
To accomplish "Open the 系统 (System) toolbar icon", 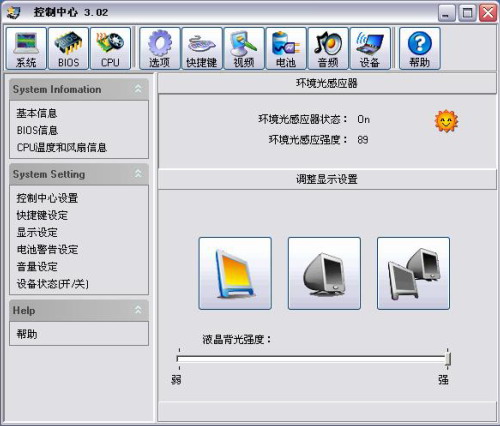I will click(26, 49).
